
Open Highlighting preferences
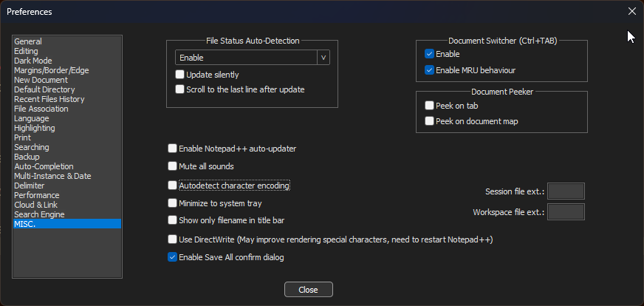[67, 128]
